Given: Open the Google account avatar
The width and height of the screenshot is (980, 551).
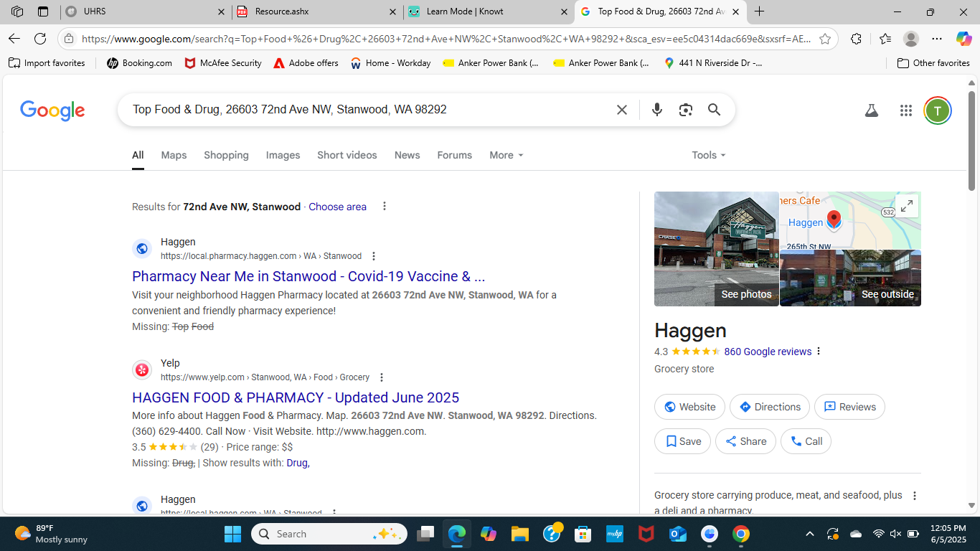Looking at the screenshot, I should pyautogui.click(x=937, y=110).
